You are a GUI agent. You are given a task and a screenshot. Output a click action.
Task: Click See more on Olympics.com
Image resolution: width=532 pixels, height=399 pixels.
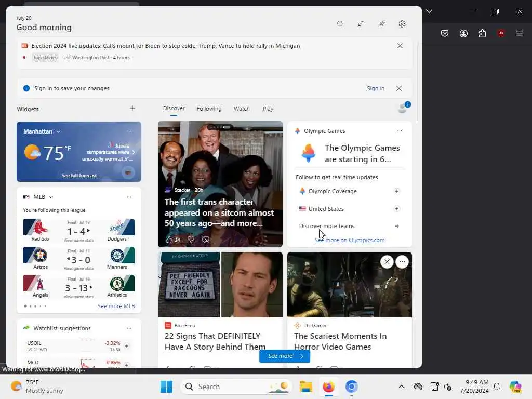[350, 240]
